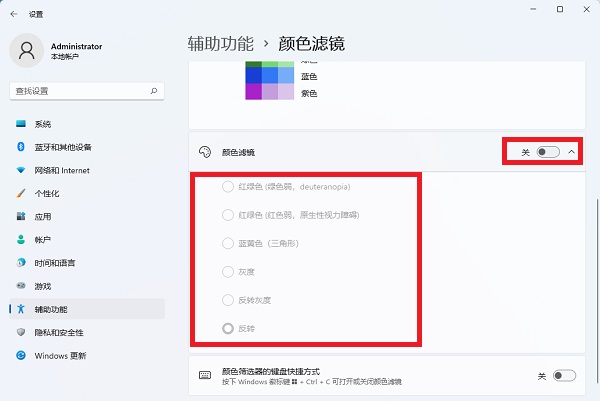Open Windows 更新 page
600x401 pixels.
(x=60, y=355)
